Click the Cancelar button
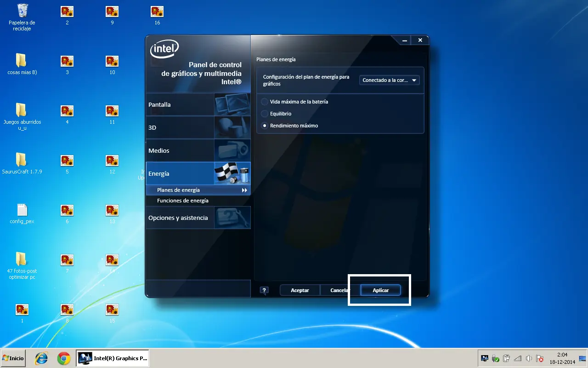 coord(340,290)
